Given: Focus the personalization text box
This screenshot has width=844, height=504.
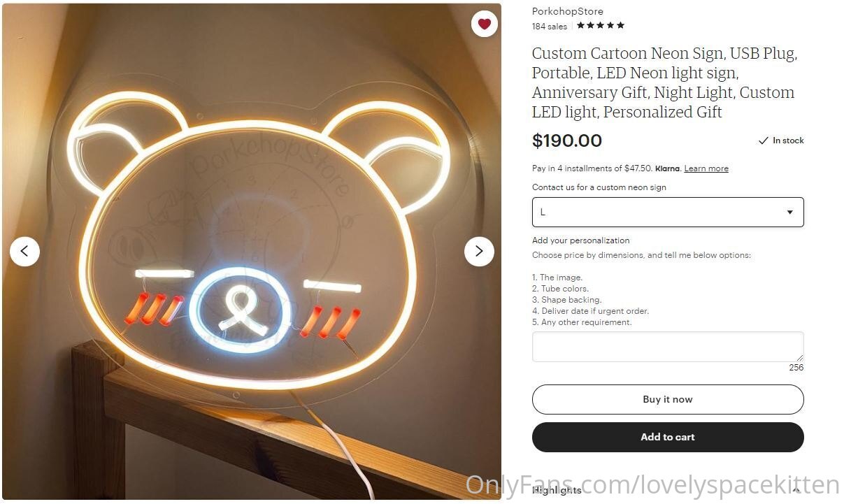Looking at the screenshot, I should coord(668,347).
